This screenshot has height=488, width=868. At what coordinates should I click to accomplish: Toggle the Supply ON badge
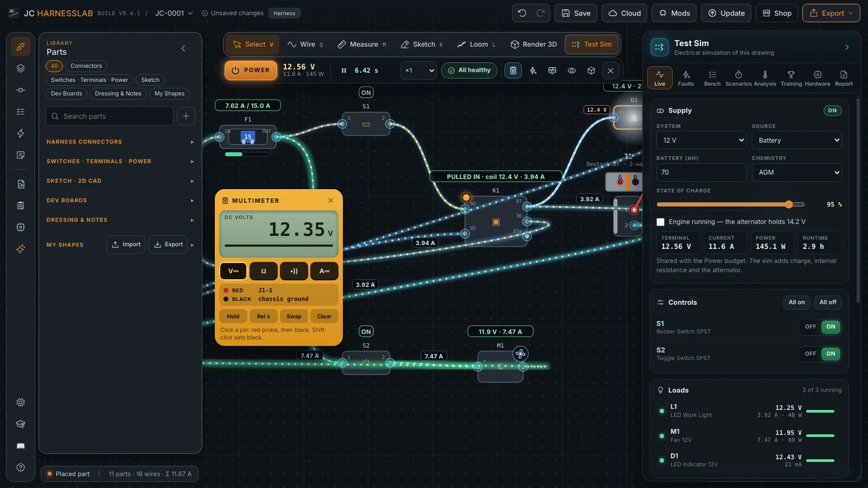(x=832, y=111)
